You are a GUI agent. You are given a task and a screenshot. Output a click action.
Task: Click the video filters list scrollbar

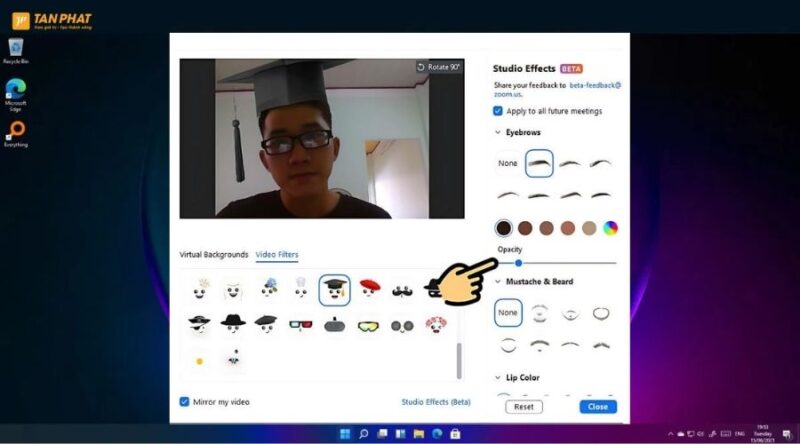click(459, 360)
